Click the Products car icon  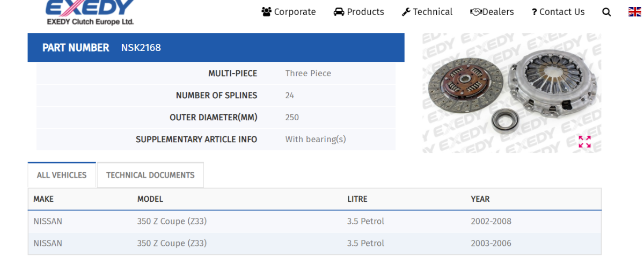tap(339, 12)
